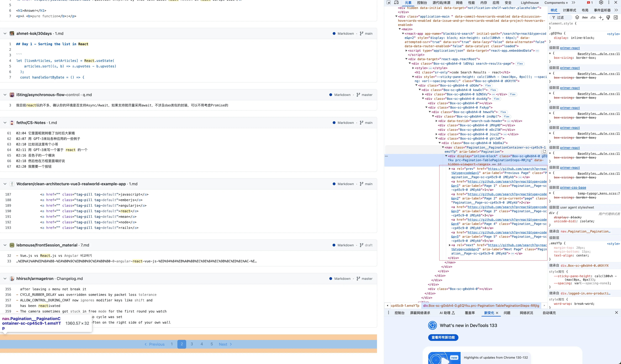Close the DevTools drawer
621x364 pixels.
616,312
